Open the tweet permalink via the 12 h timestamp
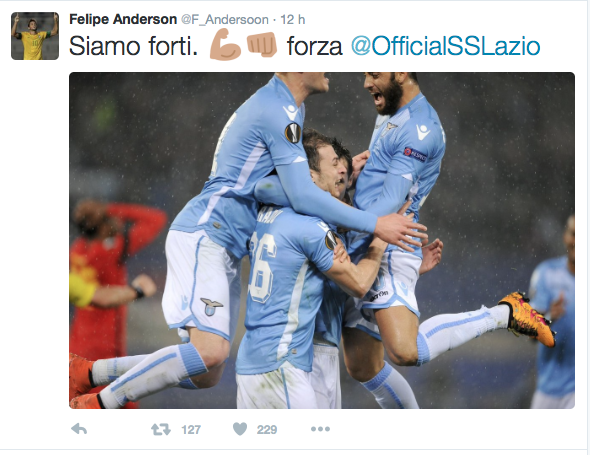The width and height of the screenshot is (590, 455). pos(293,20)
